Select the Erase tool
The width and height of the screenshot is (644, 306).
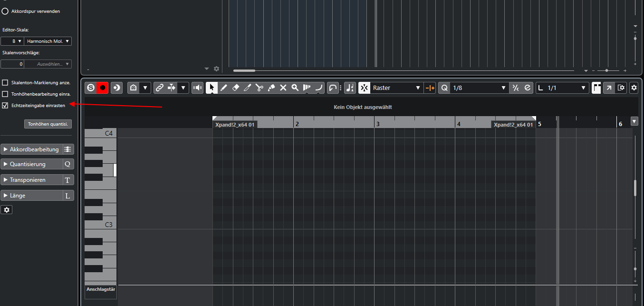tap(235, 88)
